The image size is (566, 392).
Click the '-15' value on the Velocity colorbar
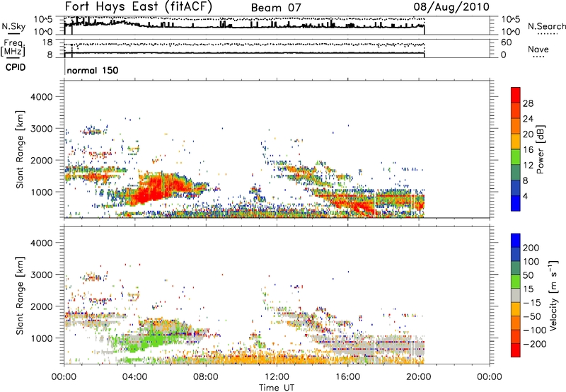point(532,303)
